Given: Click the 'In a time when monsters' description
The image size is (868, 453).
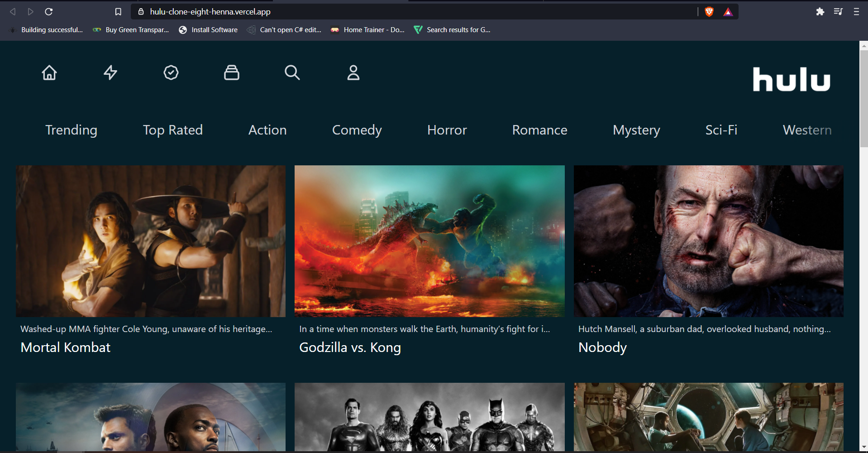Looking at the screenshot, I should pyautogui.click(x=424, y=329).
